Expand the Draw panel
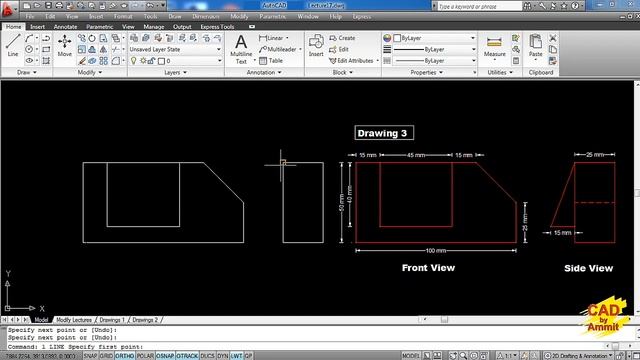Image resolution: width=640 pixels, height=360 pixels. tap(27, 72)
